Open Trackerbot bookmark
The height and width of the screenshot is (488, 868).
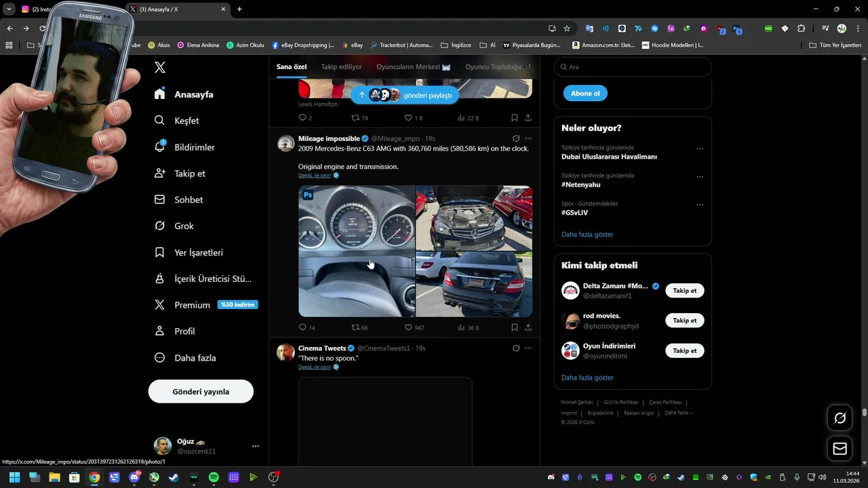click(x=401, y=45)
